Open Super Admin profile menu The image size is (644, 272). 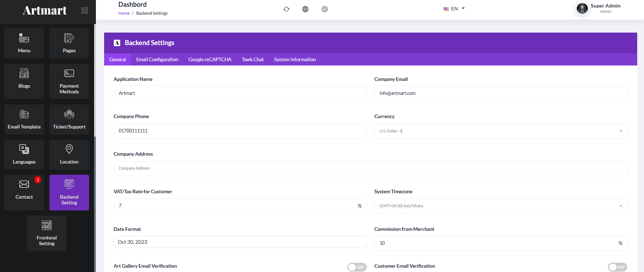[599, 8]
